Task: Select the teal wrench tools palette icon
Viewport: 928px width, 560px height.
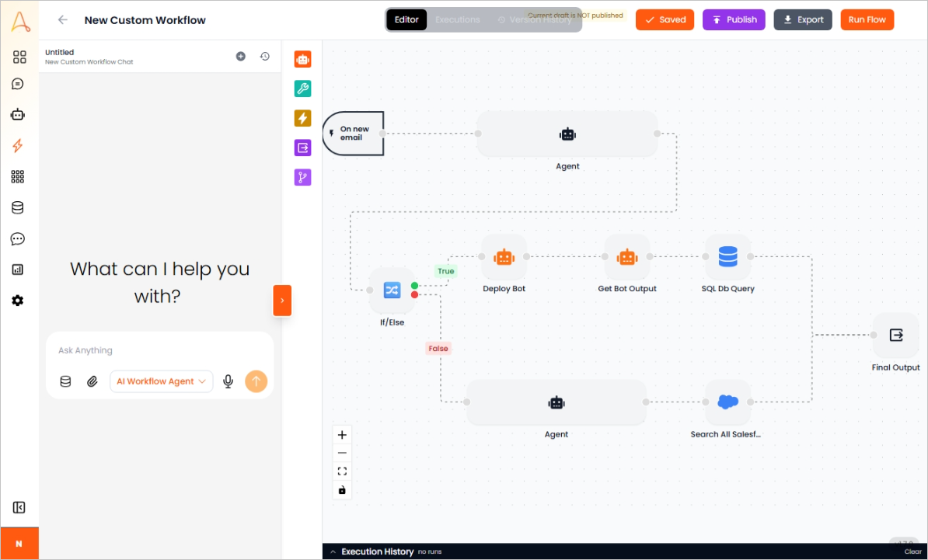Action: [x=302, y=89]
